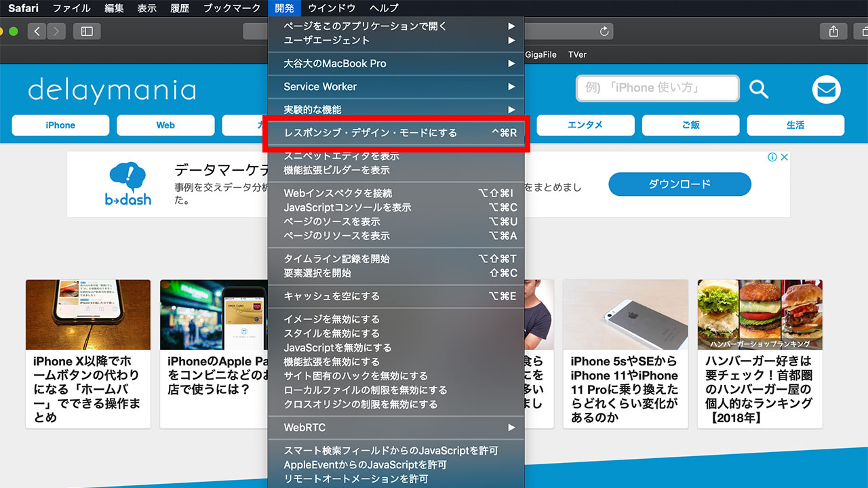Image resolution: width=868 pixels, height=488 pixels.
Task: Close the b→dash advertisement banner
Action: [784, 157]
